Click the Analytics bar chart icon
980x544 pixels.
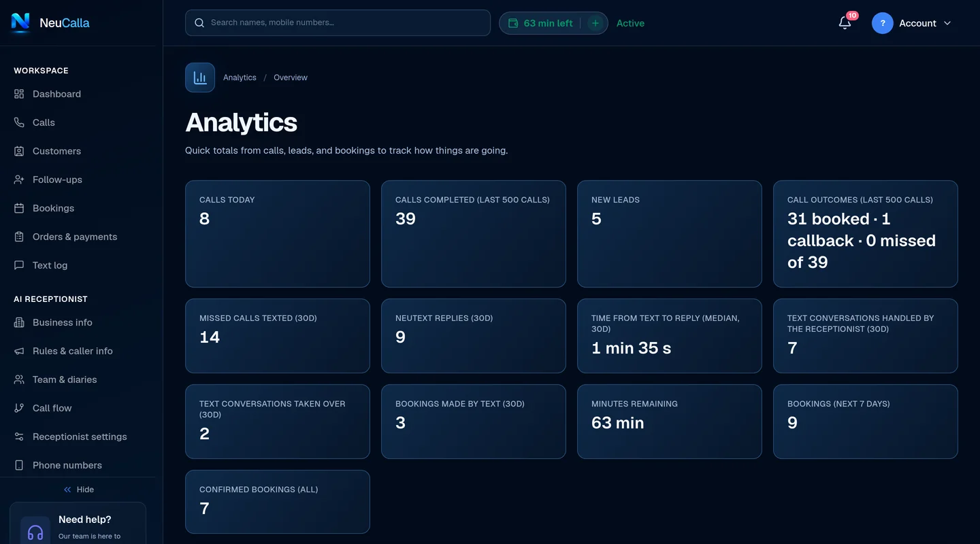click(x=200, y=78)
